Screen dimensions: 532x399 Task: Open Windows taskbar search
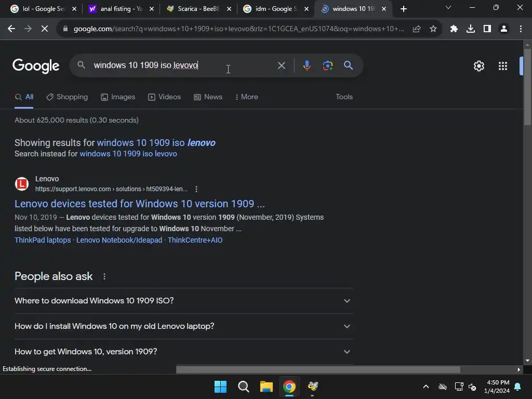pyautogui.click(x=243, y=387)
